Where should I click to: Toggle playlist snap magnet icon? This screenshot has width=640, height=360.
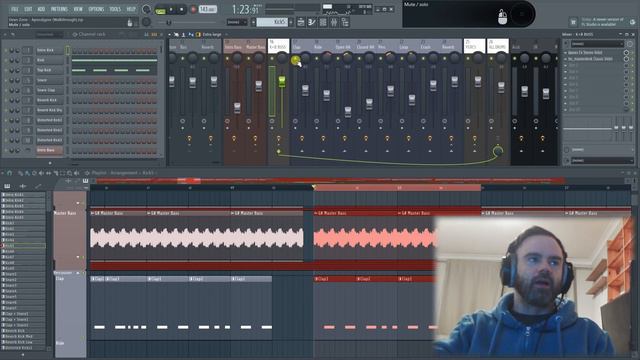coord(9,173)
